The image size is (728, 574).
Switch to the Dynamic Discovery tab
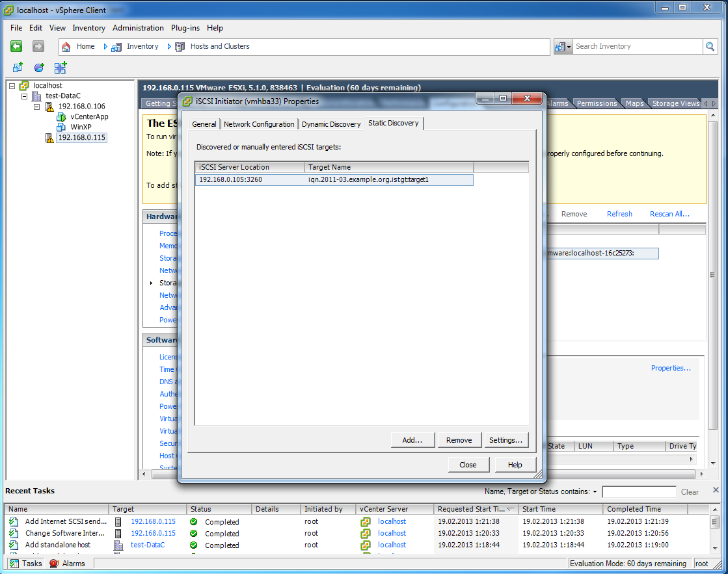coord(331,124)
